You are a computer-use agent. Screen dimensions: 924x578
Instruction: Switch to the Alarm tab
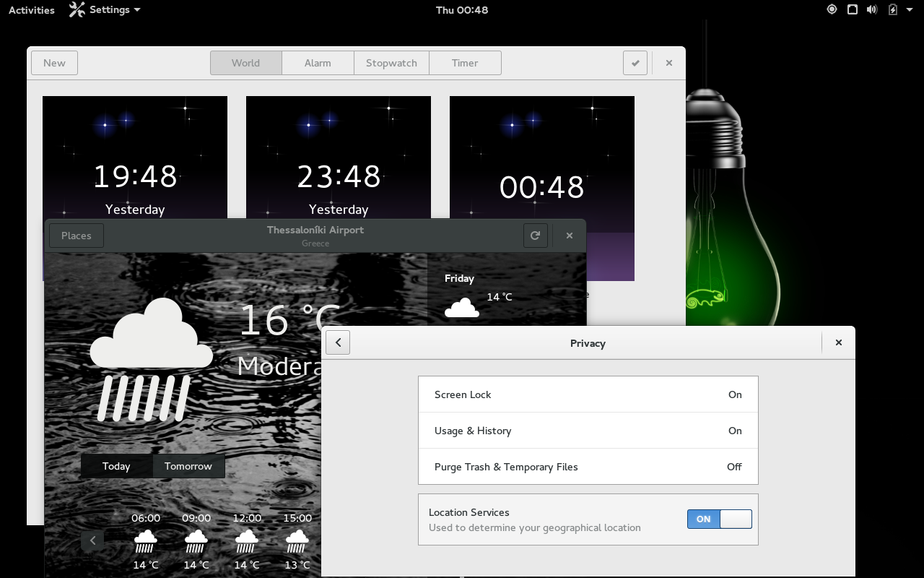(x=318, y=63)
